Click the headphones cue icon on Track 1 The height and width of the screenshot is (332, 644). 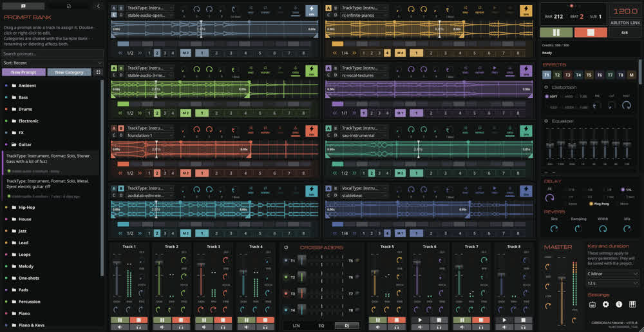tap(140, 327)
